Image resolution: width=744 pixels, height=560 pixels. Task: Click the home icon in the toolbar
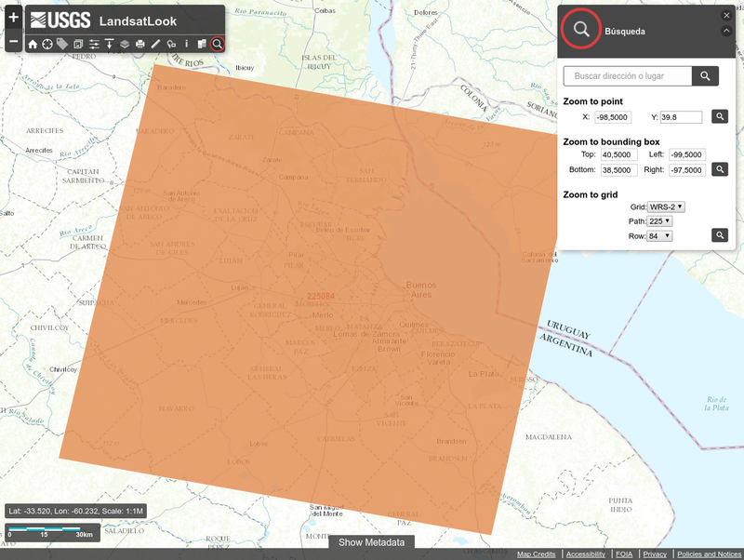(x=33, y=44)
